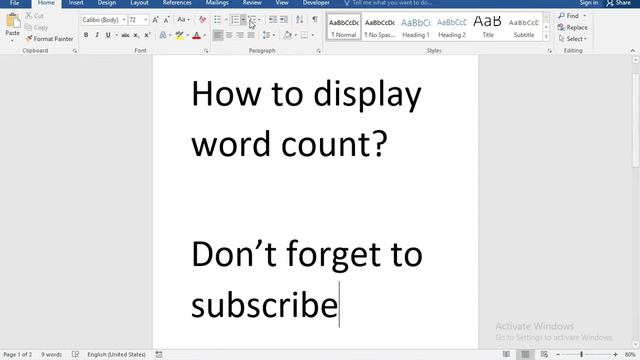Apply paragraph shading fill
Screen dimensions: 640x360
(x=288, y=36)
